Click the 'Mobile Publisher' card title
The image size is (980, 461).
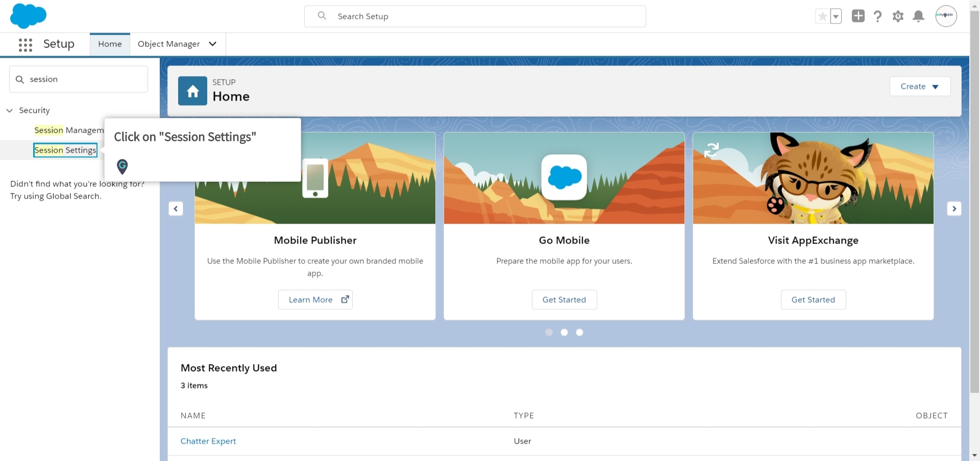click(315, 240)
